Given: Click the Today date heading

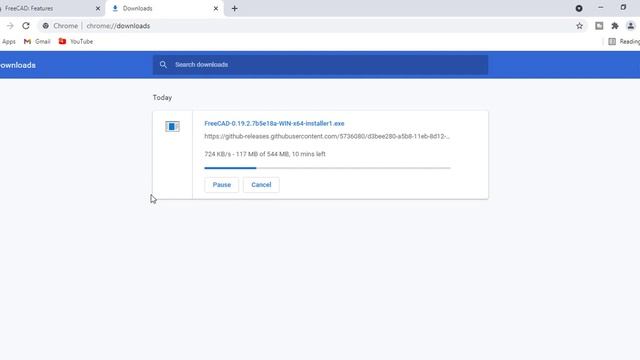Looking at the screenshot, I should click(162, 98).
